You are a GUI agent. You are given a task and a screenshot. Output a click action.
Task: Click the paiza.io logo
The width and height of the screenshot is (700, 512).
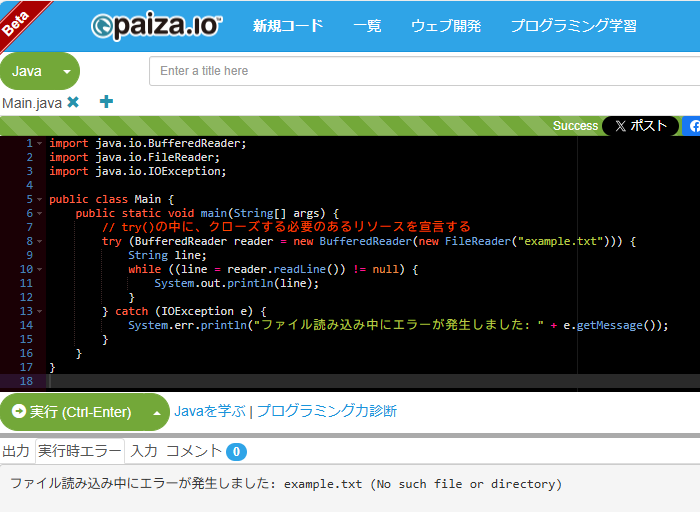[156, 26]
